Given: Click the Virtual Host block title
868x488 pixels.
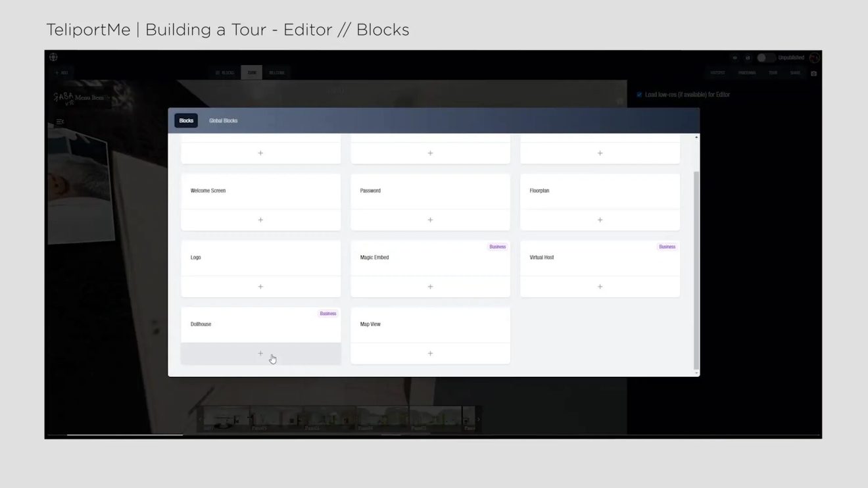Looking at the screenshot, I should click(542, 257).
